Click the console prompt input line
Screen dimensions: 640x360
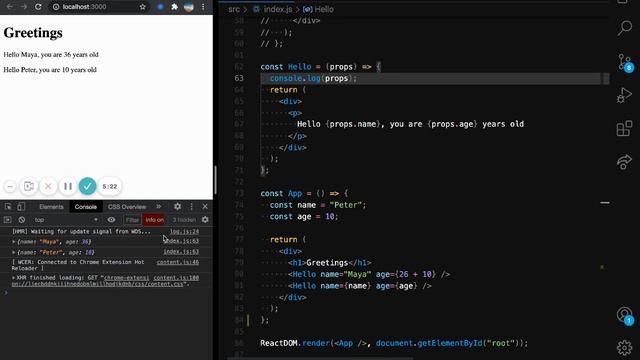pos(106,292)
